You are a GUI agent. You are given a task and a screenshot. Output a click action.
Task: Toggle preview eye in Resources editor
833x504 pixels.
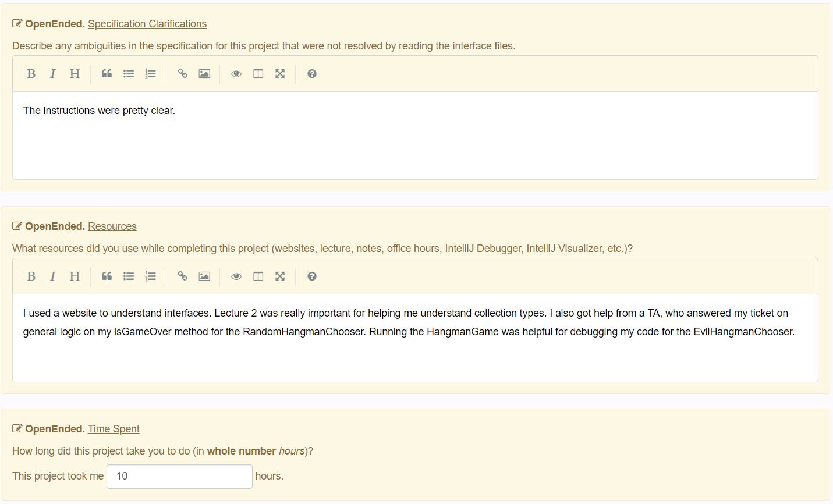coord(236,276)
